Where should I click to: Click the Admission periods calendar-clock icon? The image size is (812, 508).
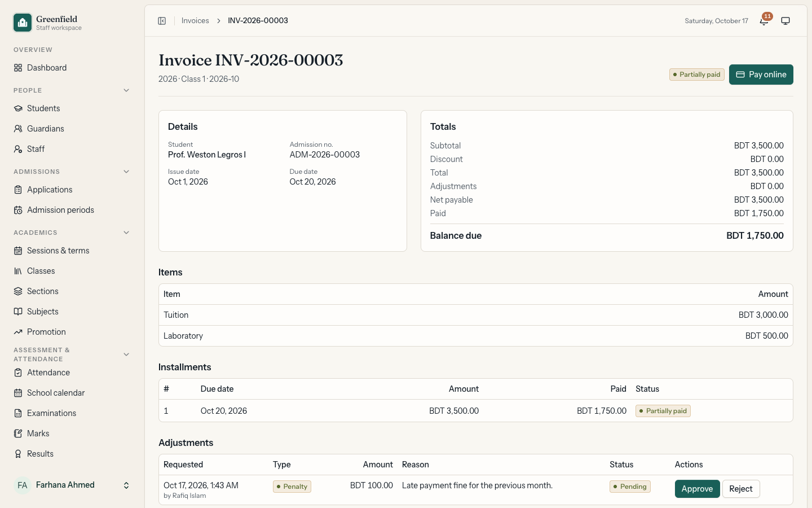(18, 210)
